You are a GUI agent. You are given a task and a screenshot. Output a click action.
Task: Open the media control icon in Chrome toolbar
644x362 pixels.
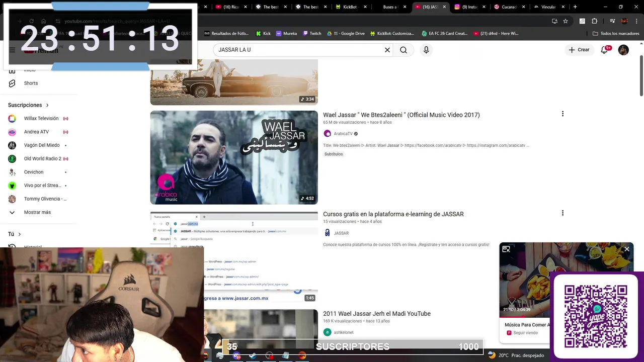coord(612,21)
